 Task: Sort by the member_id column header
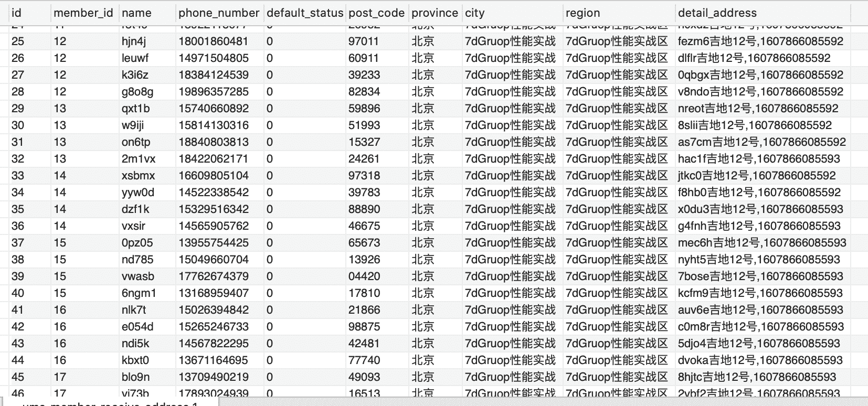tap(83, 13)
